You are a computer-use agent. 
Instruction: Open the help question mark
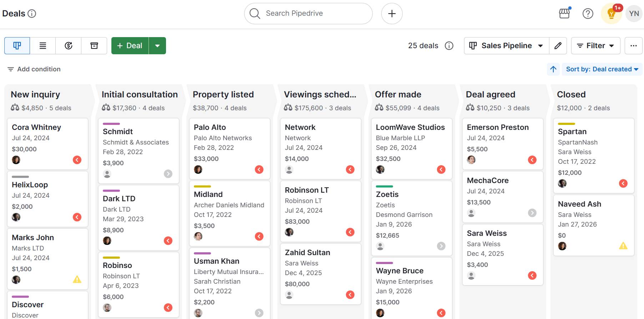[588, 14]
